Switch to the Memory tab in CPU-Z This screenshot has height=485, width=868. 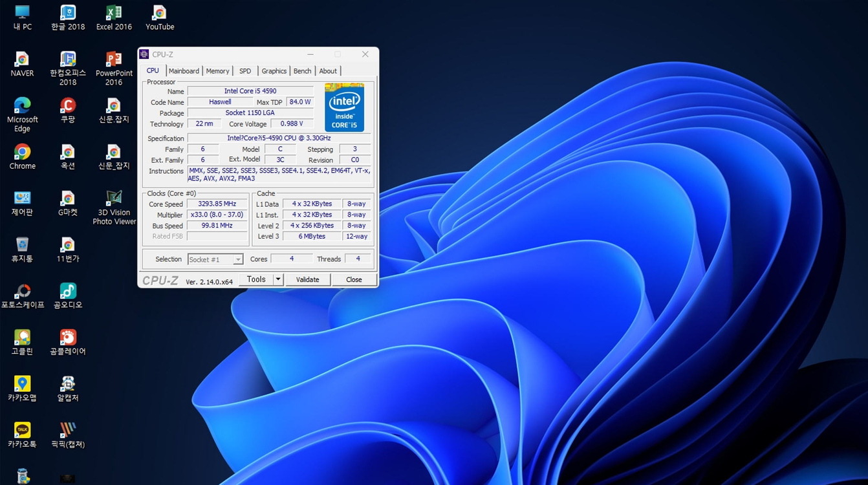coord(217,70)
